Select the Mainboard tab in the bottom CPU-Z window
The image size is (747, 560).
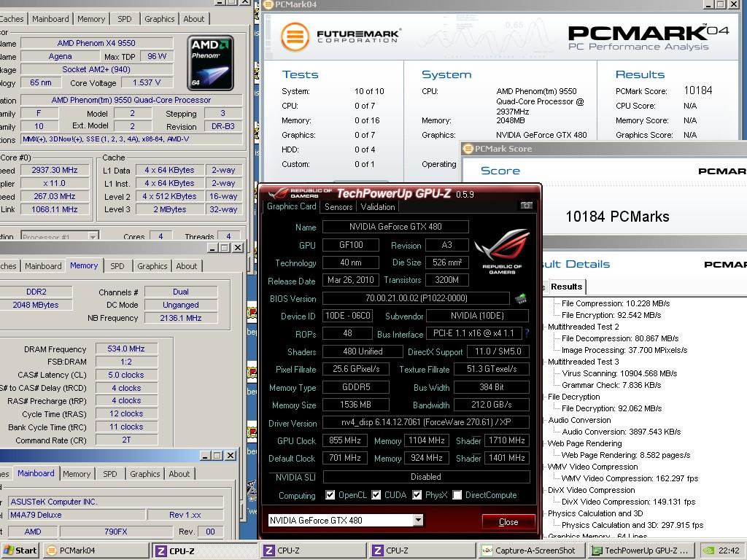[36, 473]
